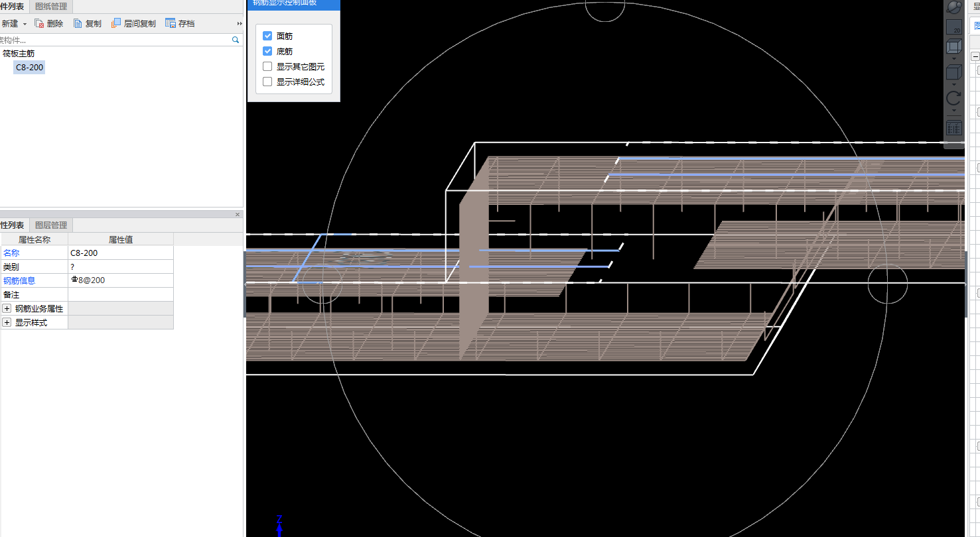980x537 pixels.
Task: Click the 名称 property label
Action: [x=11, y=253]
